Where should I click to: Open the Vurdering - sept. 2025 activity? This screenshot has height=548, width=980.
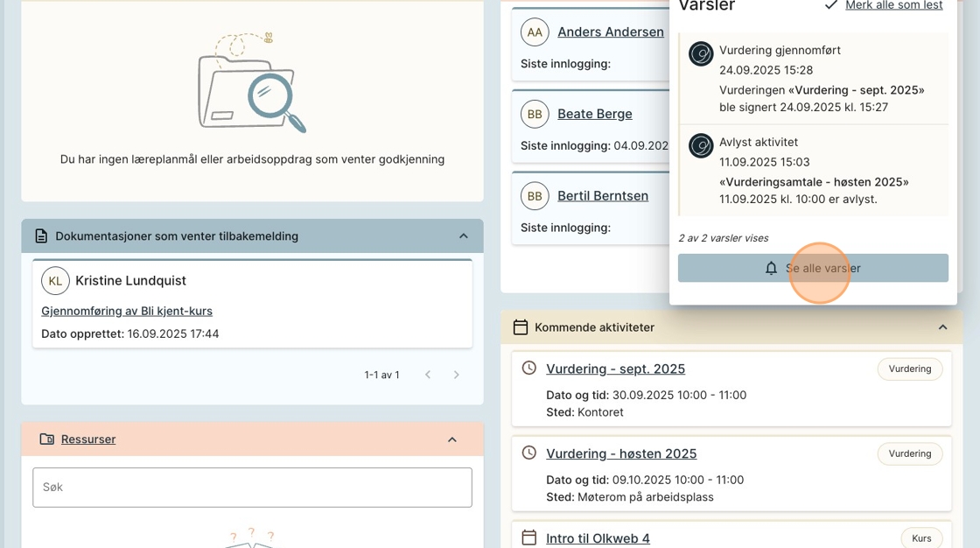[x=615, y=369]
